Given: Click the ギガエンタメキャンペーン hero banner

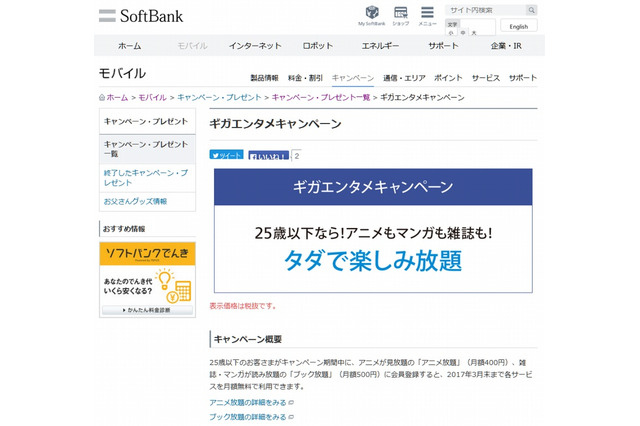Looking at the screenshot, I should [373, 231].
